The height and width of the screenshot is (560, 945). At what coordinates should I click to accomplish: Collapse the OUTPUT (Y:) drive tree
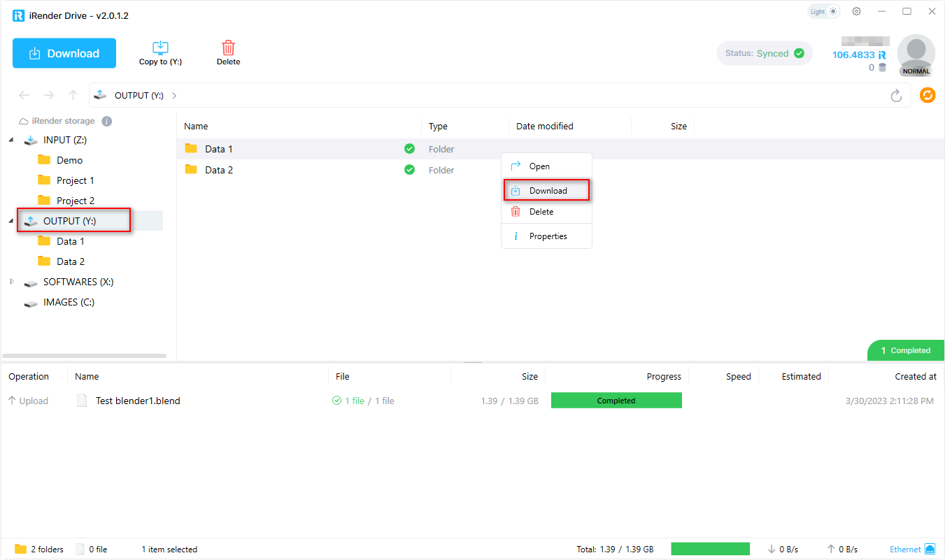[x=11, y=221]
